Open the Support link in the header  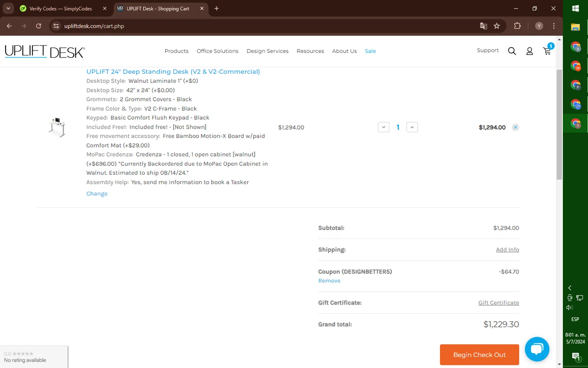tap(488, 51)
